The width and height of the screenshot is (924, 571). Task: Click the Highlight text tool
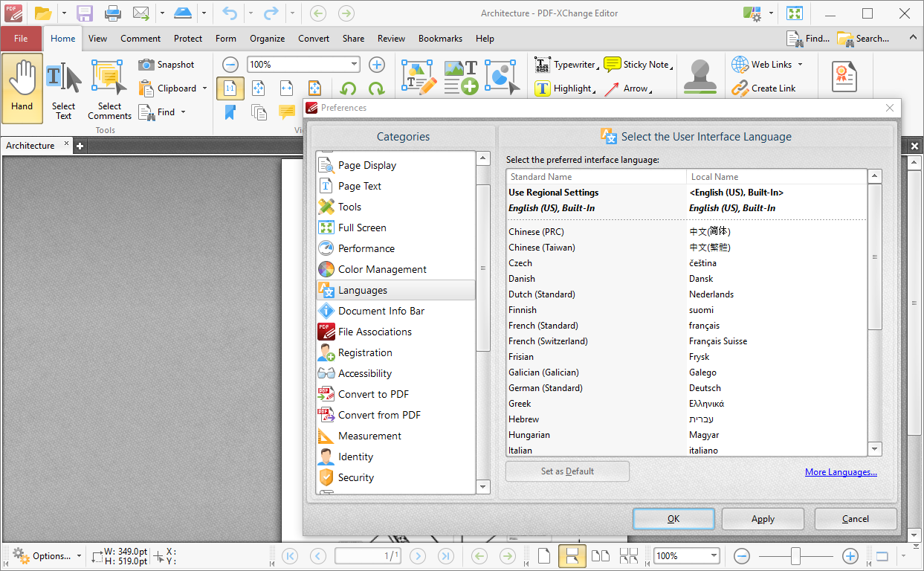coord(563,88)
